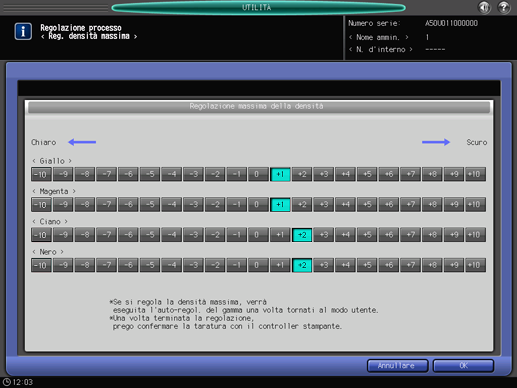Click the N. d'interno label
The image size is (517, 388).
(x=381, y=50)
